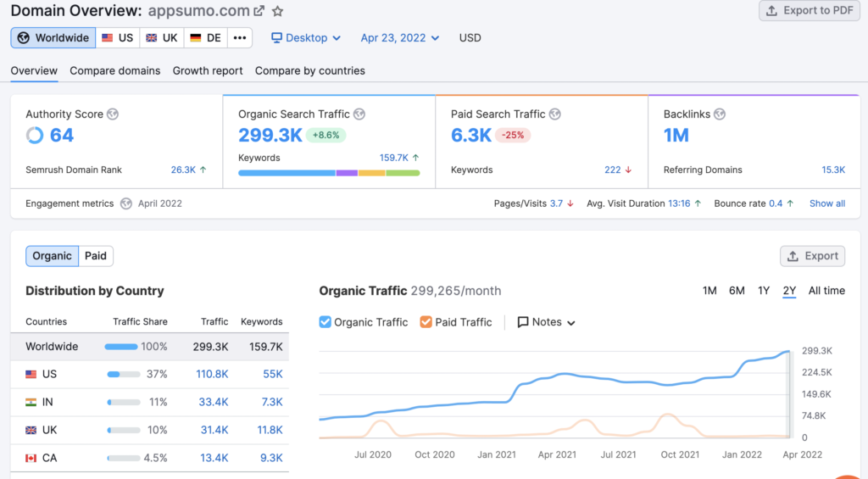This screenshot has width=868, height=479.
Task: Open the Apr 23, 2022 date picker
Action: tap(400, 37)
